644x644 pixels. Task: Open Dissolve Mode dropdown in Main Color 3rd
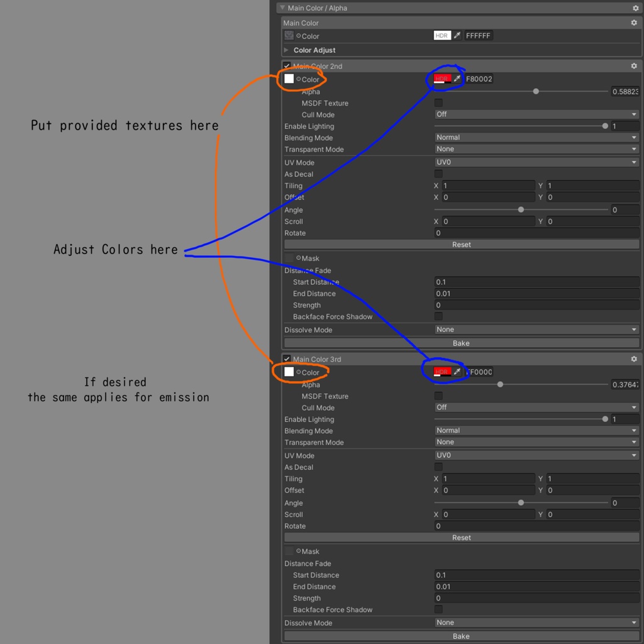537,622
